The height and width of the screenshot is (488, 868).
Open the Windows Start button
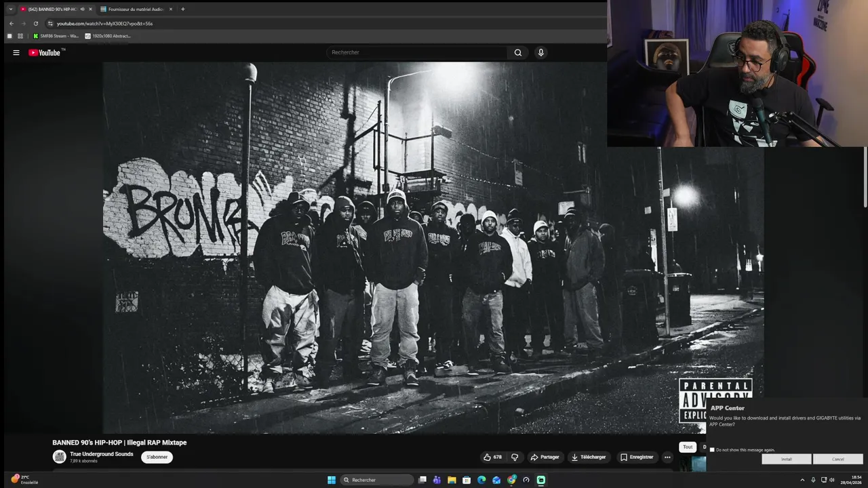coord(332,480)
